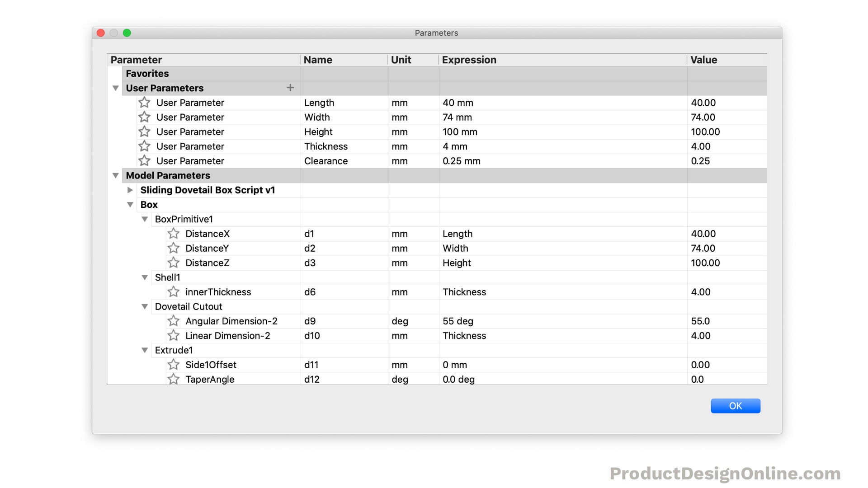Select the Thickness name cell
Screen dimensions: 868x488
click(325, 146)
